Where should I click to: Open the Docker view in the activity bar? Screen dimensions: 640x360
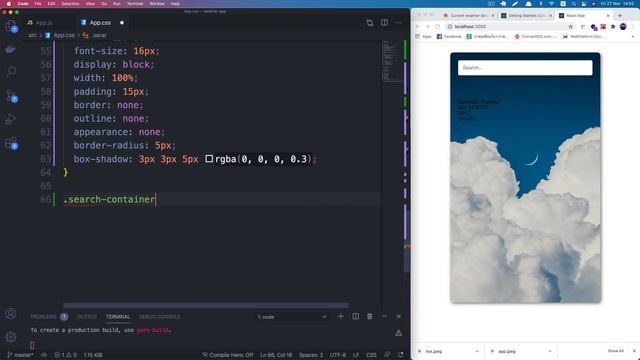point(11,49)
